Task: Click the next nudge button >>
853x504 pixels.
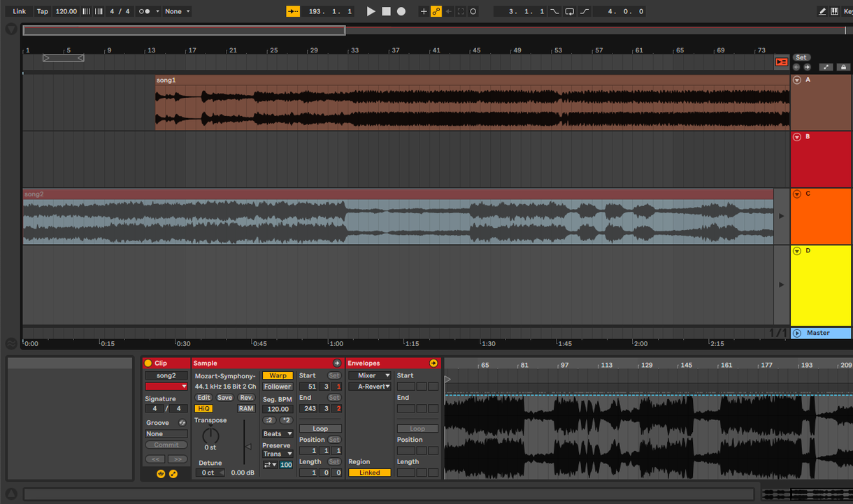Action: (x=178, y=459)
